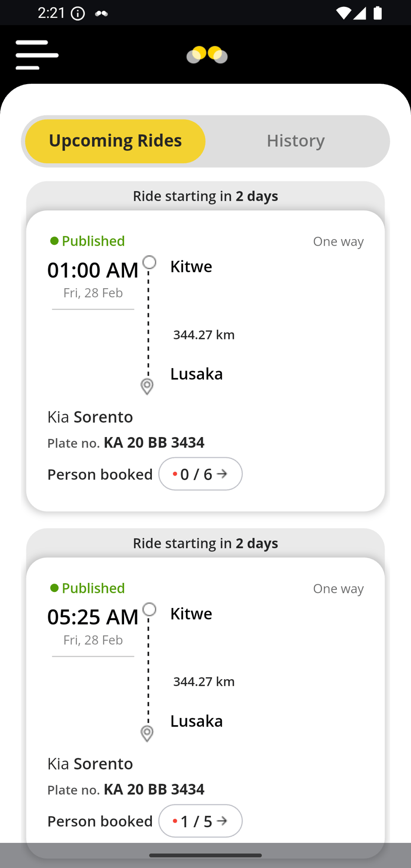Click the origin circle marker of 05:25 AM ride
Image resolution: width=411 pixels, height=868 pixels.
tap(149, 610)
